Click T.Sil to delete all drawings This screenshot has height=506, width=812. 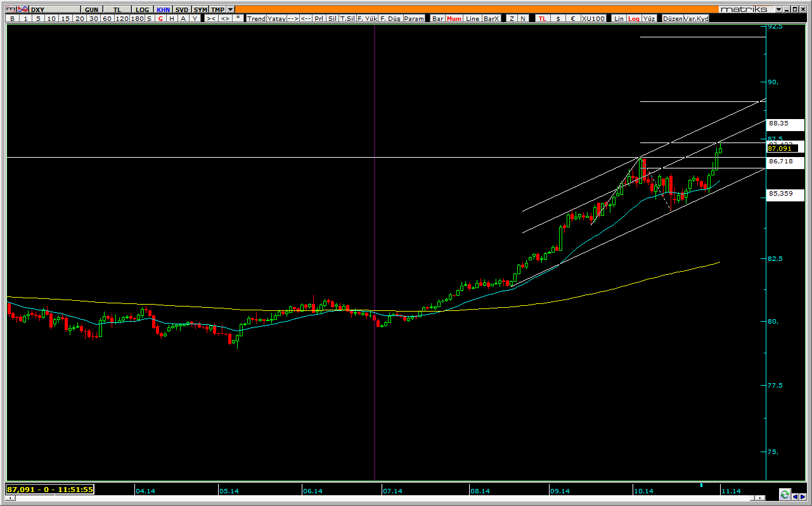pyautogui.click(x=347, y=18)
